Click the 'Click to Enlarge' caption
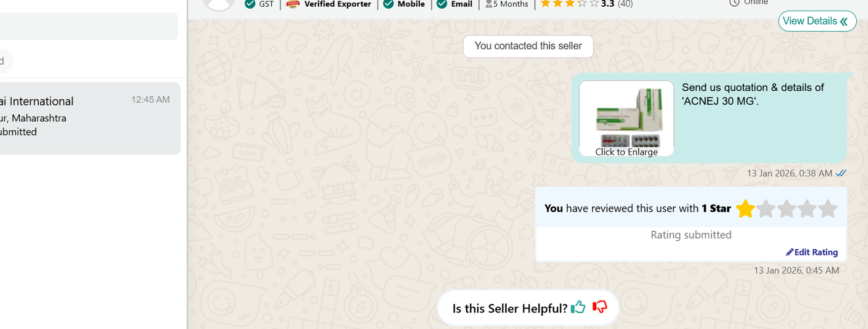Image resolution: width=868 pixels, height=329 pixels. pos(626,152)
